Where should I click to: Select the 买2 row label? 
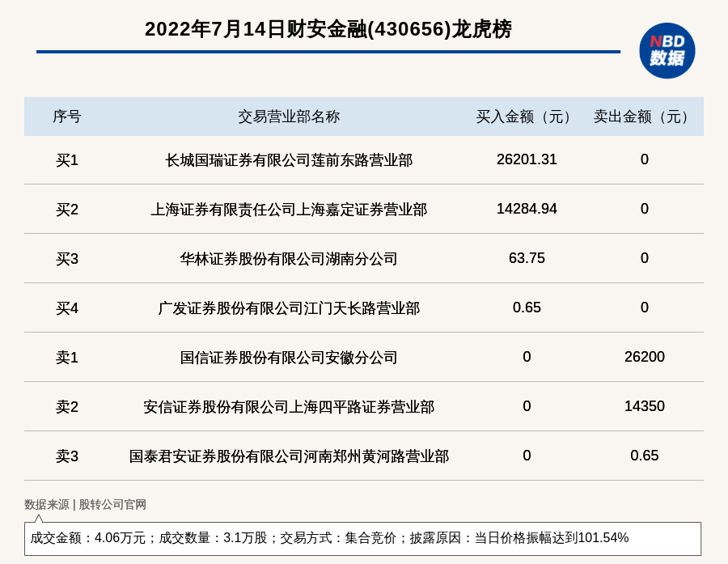67,210
